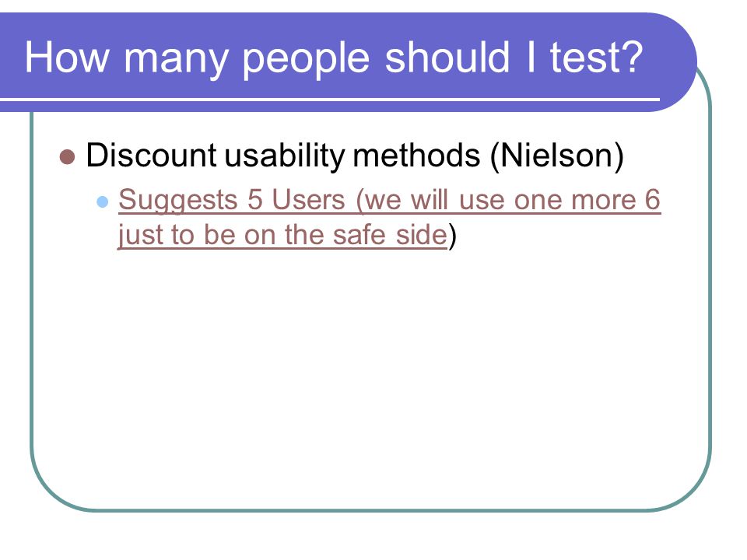This screenshot has height=560, width=747.
Task: Click the word "How" in the title banner
Action: [x=67, y=57]
